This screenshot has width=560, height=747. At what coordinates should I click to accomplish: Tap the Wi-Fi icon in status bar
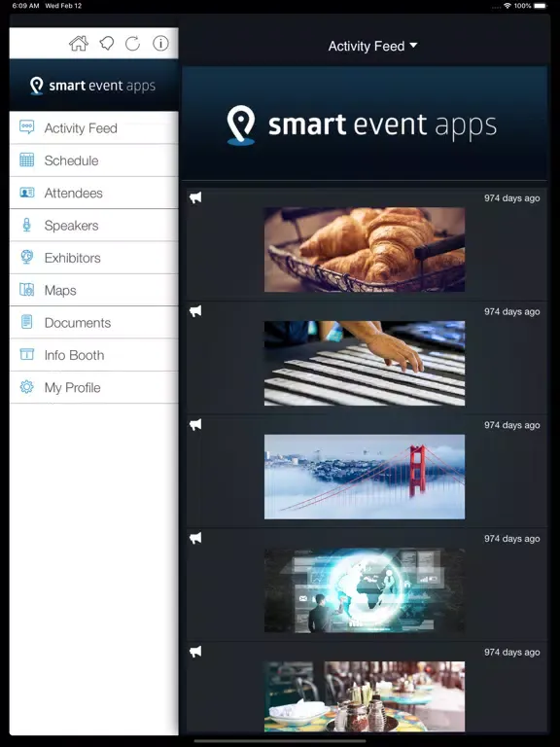[x=507, y=6]
